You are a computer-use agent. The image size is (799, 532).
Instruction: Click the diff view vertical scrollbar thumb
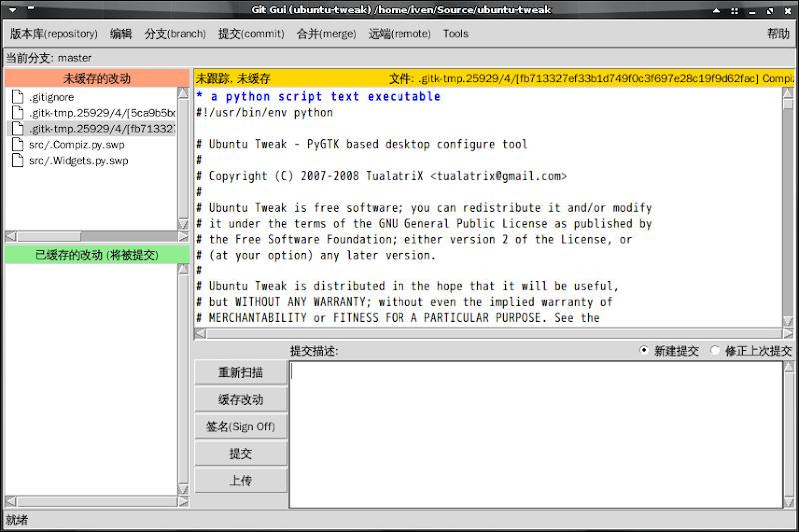tap(788, 104)
